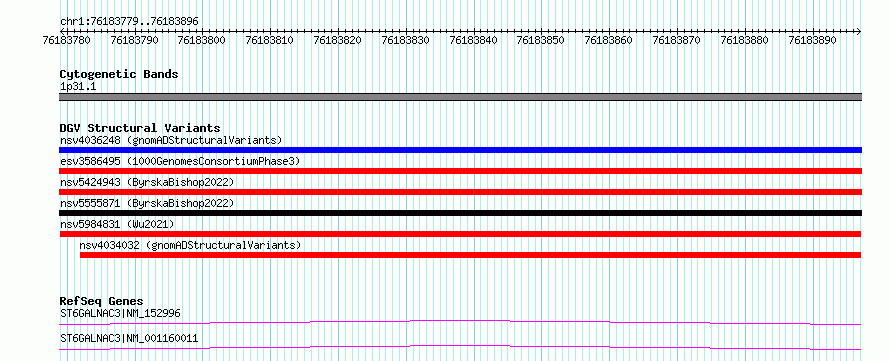
Task: Click ruler position 76183780
Action: [66, 40]
